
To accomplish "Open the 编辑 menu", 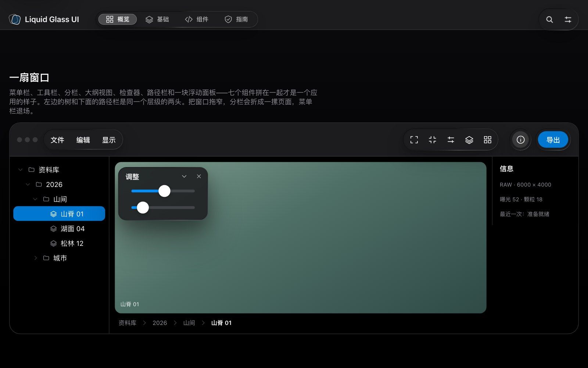I will click(83, 140).
